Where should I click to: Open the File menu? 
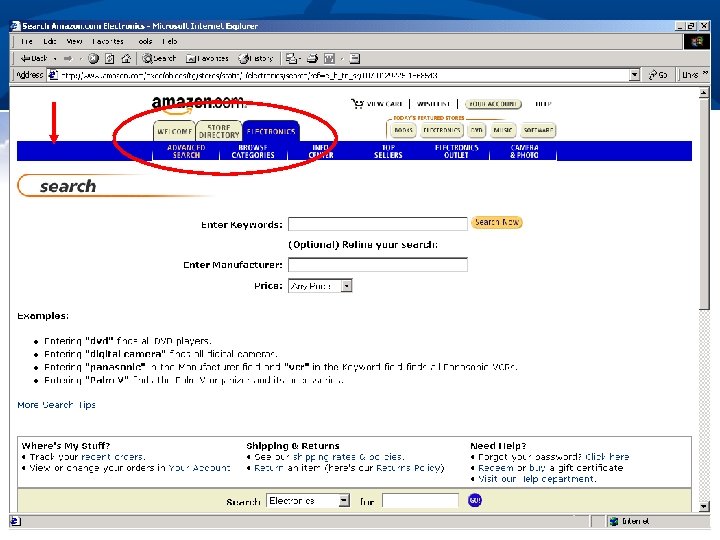[27, 41]
